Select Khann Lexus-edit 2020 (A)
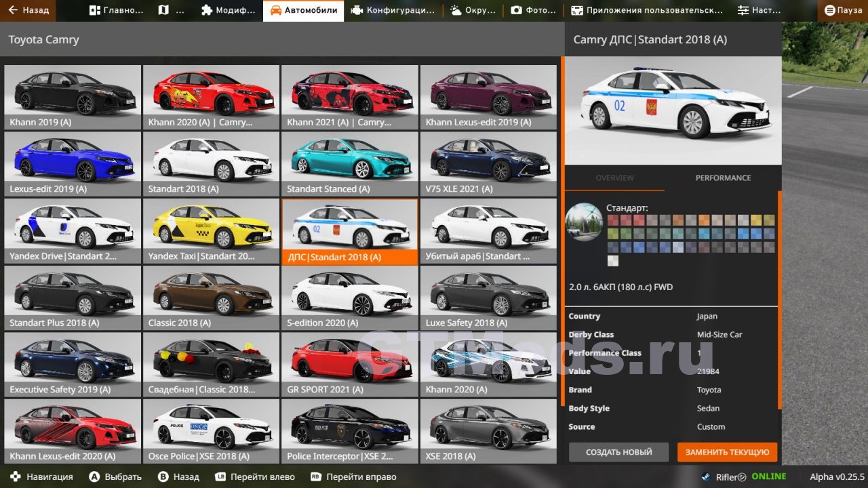 [73, 431]
